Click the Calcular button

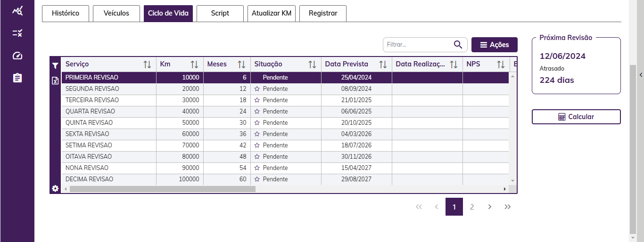pyautogui.click(x=576, y=117)
